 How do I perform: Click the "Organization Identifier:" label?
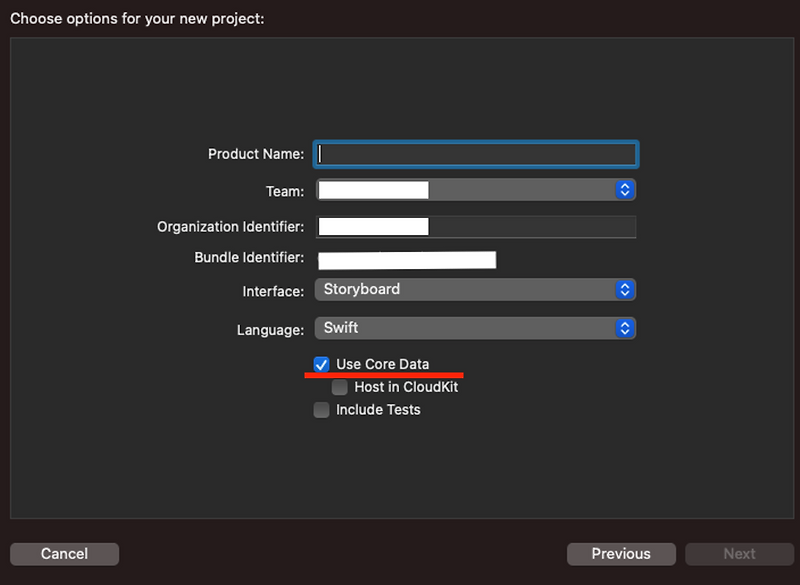coord(230,227)
